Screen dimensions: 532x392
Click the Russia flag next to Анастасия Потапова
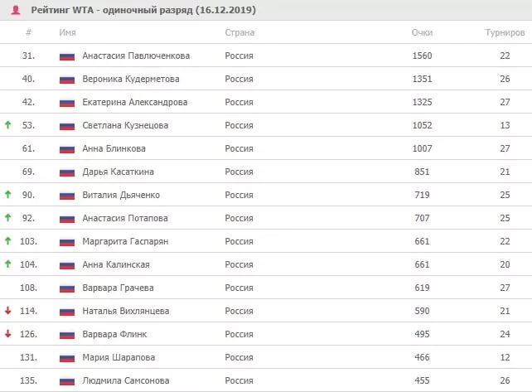coord(67,219)
